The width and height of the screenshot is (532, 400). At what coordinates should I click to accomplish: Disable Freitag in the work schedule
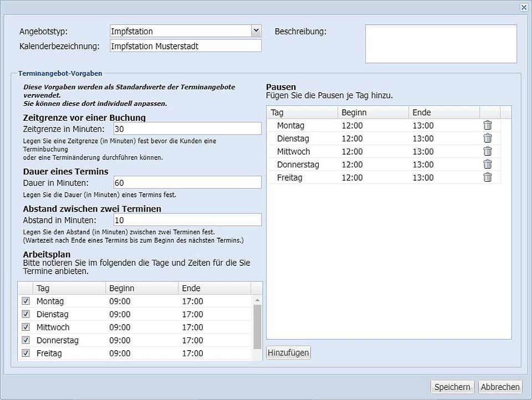[25, 353]
